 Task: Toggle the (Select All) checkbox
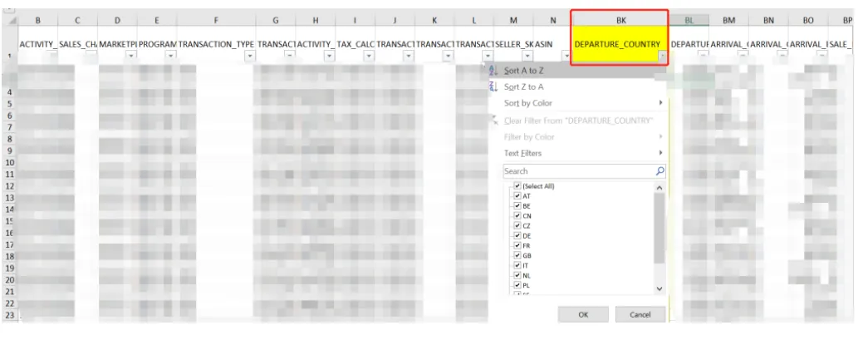click(x=517, y=186)
